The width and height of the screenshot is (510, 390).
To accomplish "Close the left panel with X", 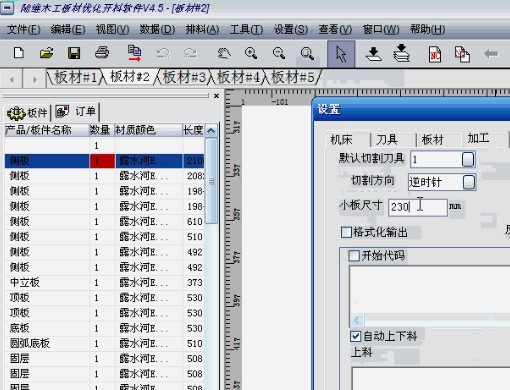I will [x=216, y=96].
